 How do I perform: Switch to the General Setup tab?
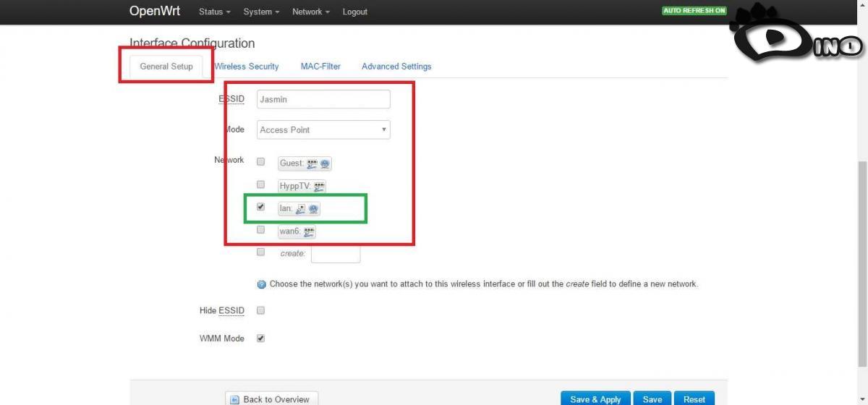point(166,66)
